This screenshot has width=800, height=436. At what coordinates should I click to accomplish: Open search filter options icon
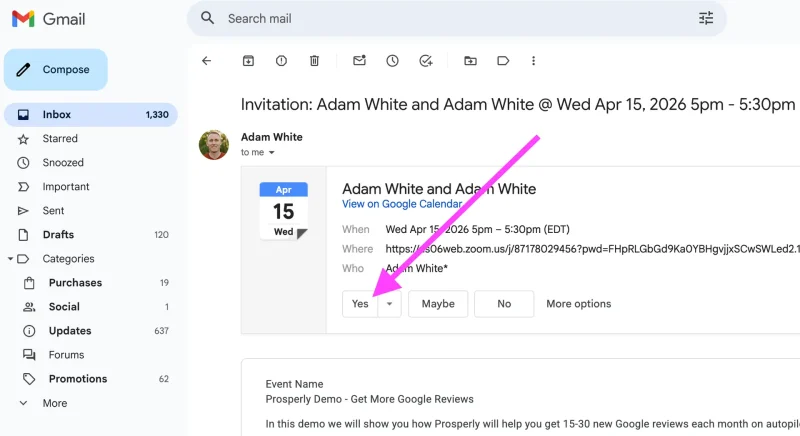[x=706, y=18]
